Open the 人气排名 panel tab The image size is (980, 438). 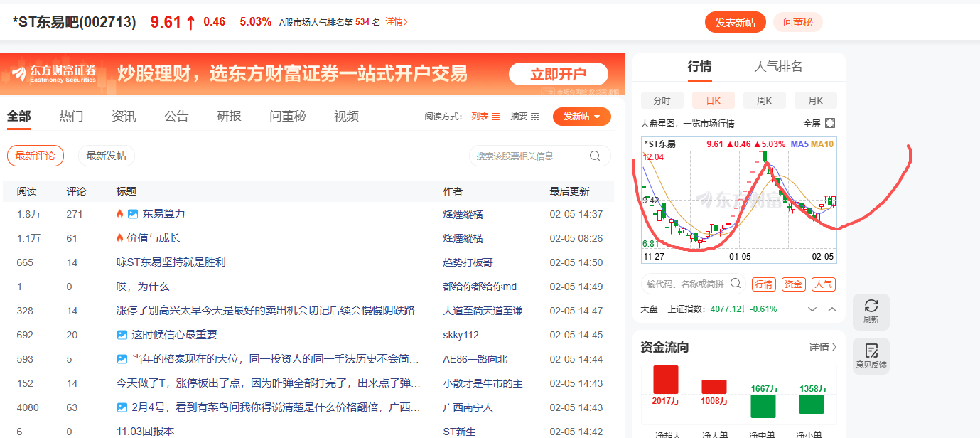[x=778, y=67]
